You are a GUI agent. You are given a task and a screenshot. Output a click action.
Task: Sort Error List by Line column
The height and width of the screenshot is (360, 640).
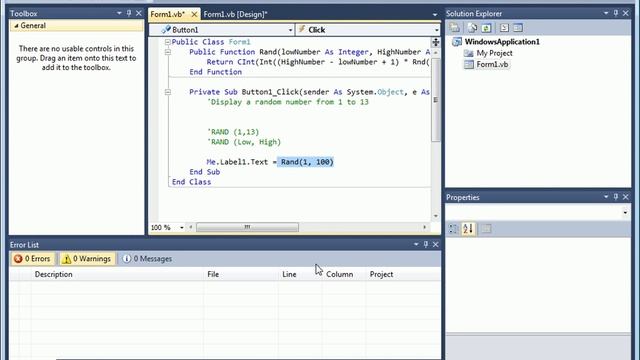[300, 274]
